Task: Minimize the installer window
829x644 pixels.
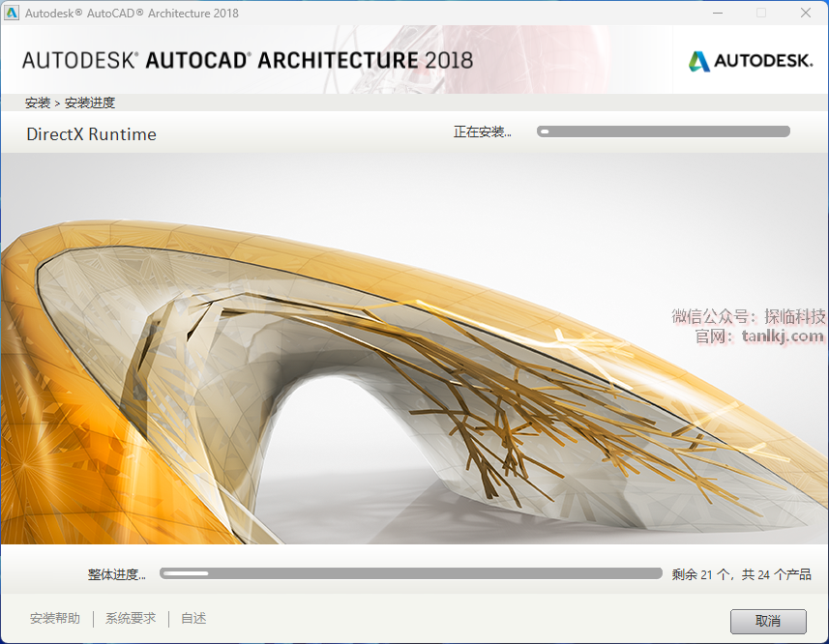Action: tap(718, 13)
